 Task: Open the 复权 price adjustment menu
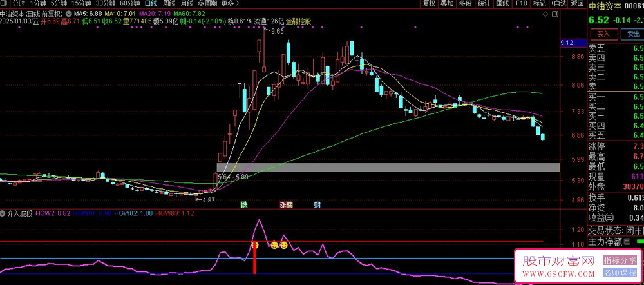tap(428, 3)
